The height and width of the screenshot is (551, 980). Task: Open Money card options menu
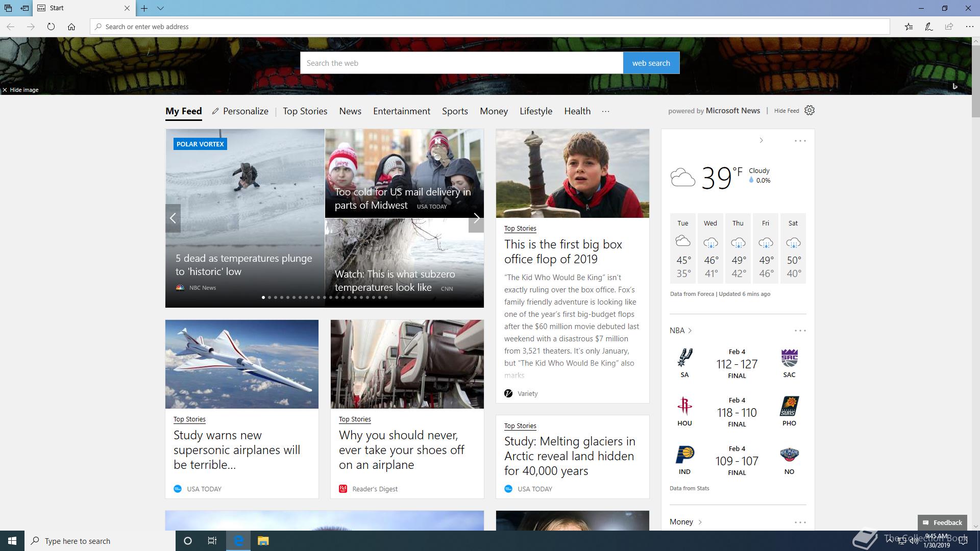point(800,522)
